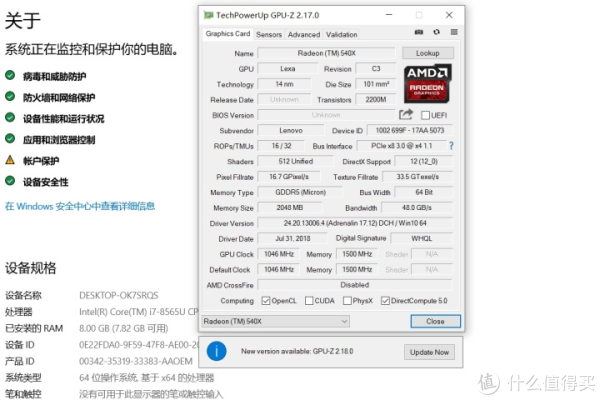Screen dimensions: 600x400
Task: Click the GPU Clock 1046 MHz field
Action: (279, 254)
